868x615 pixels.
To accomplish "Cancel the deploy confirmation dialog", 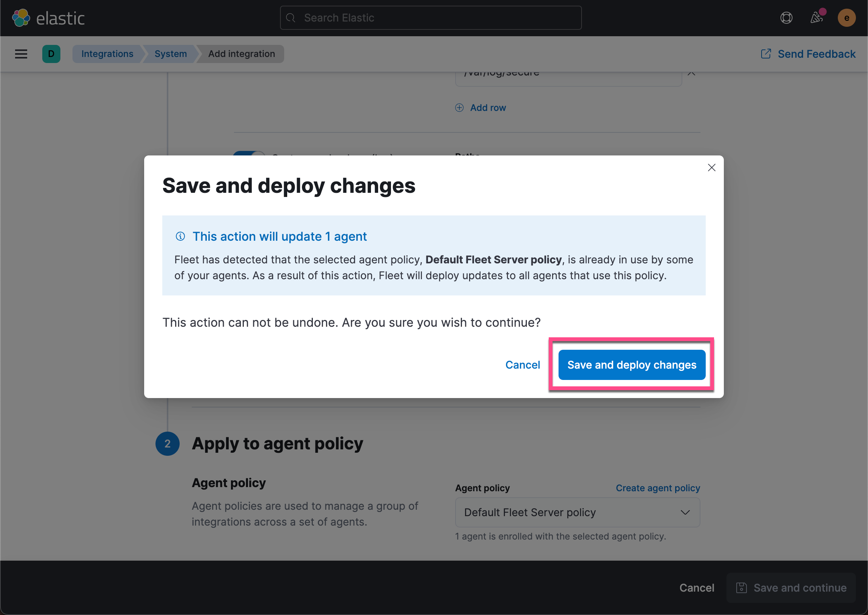I will [522, 365].
